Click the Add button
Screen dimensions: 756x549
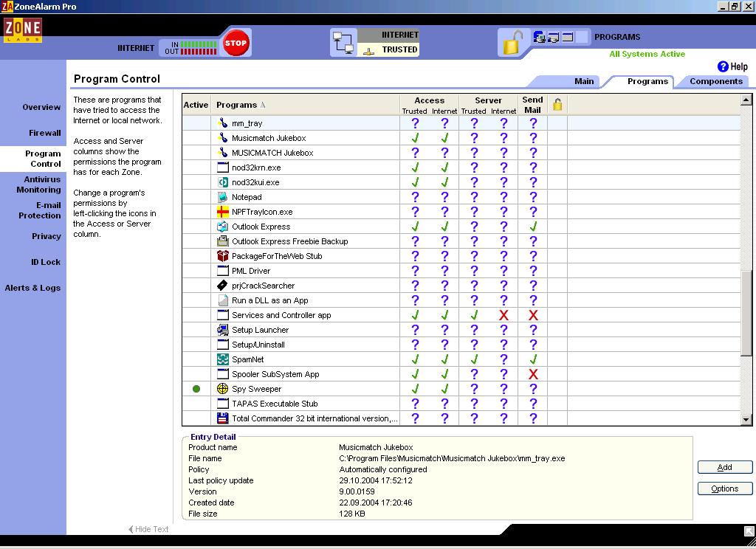click(x=725, y=467)
